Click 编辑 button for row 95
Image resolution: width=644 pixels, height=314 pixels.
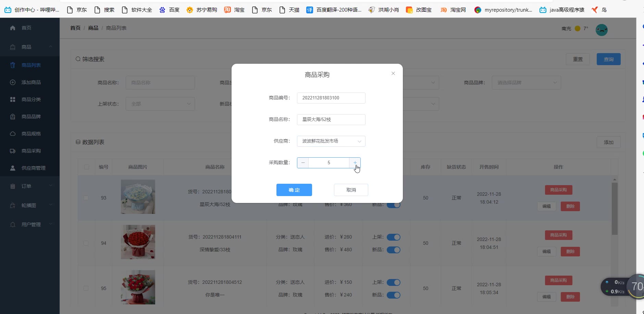pos(547,297)
